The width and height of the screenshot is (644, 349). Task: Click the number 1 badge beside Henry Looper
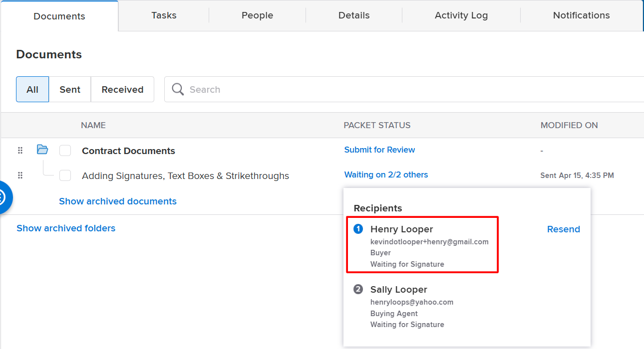click(x=358, y=229)
